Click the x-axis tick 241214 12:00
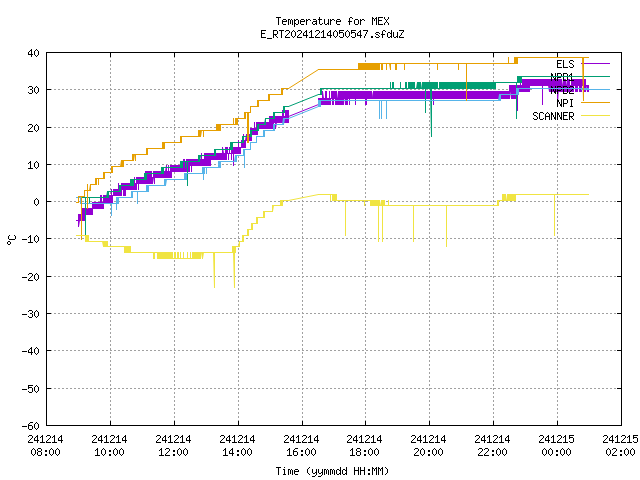The width and height of the screenshot is (640, 480). (x=173, y=446)
